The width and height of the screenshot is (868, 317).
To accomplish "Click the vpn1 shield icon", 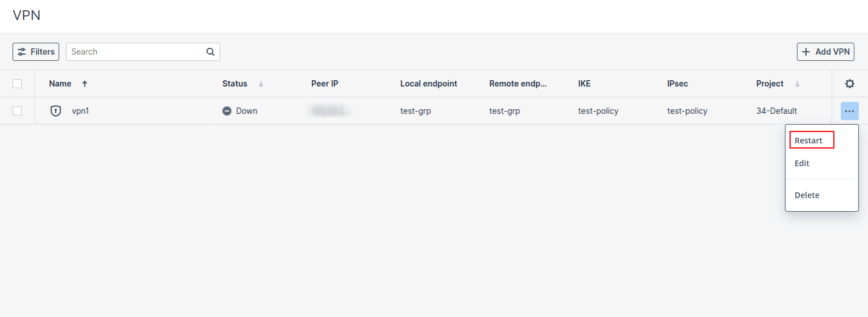I will (x=56, y=111).
